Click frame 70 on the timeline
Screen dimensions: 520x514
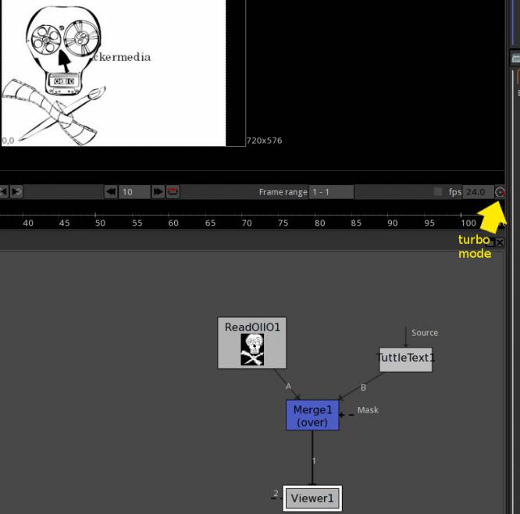[x=247, y=223]
